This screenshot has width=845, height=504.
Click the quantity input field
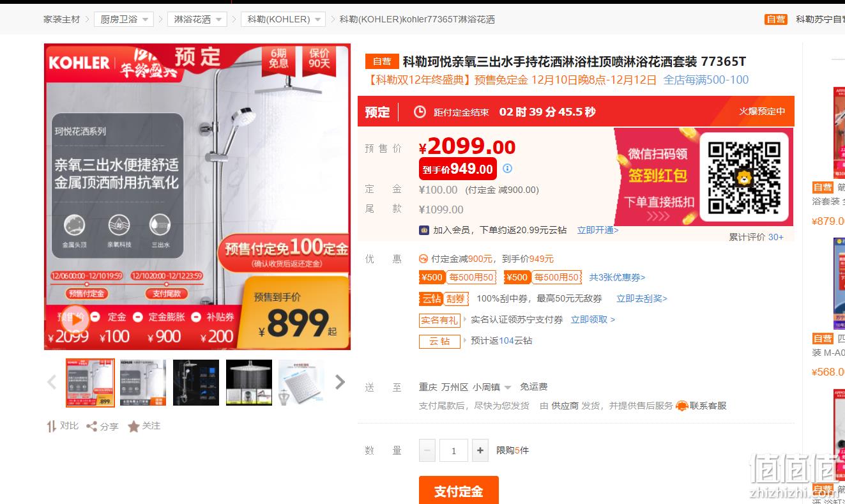[453, 450]
